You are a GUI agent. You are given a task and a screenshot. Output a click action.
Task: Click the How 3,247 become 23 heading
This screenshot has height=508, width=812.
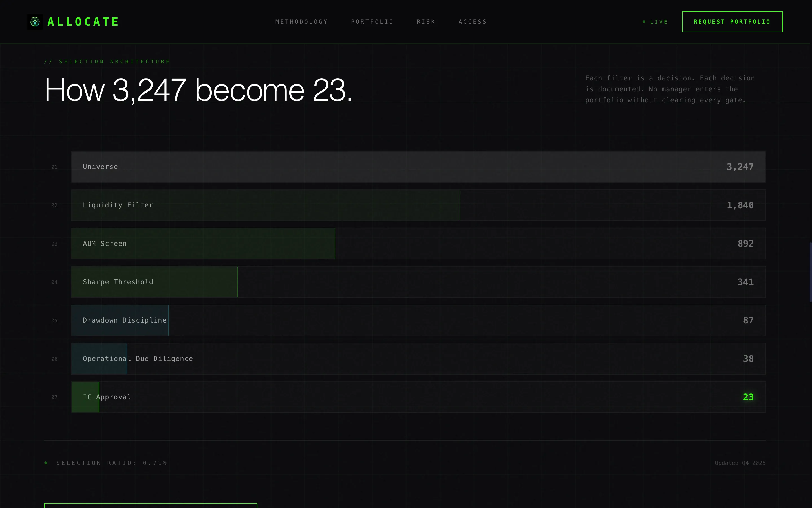pyautogui.click(x=198, y=90)
